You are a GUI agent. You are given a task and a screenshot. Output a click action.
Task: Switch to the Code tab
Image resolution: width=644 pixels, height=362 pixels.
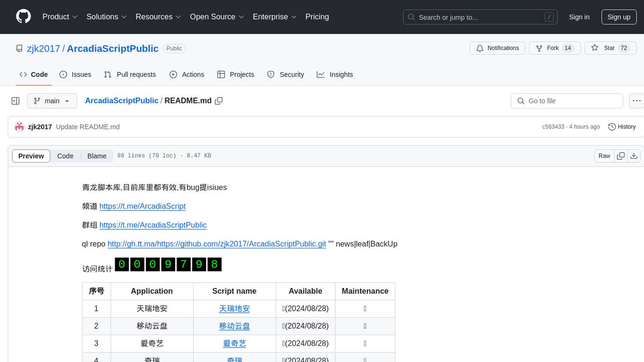tap(34, 74)
